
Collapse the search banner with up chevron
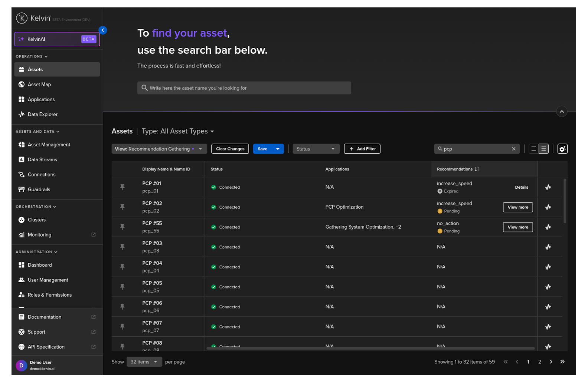561,112
